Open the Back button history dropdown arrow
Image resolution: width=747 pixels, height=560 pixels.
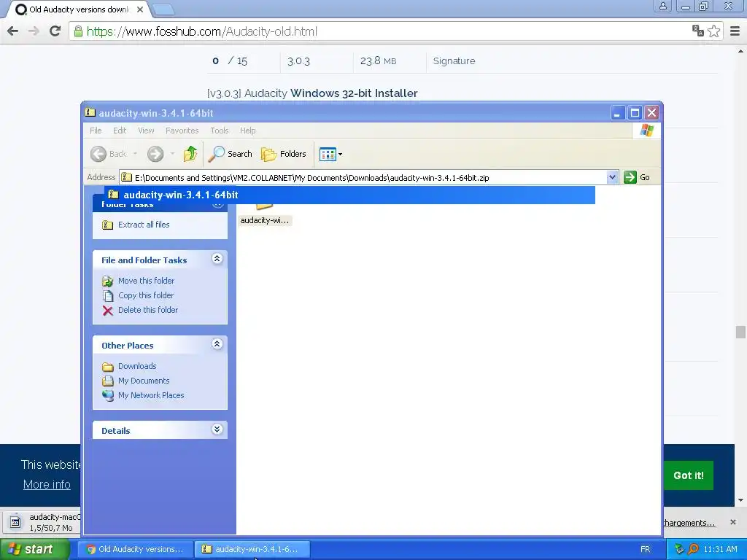135,154
